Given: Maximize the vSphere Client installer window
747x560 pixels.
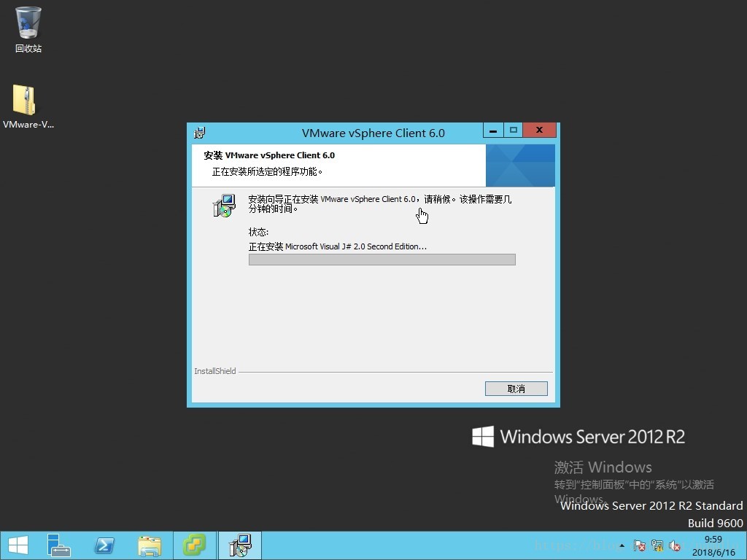Looking at the screenshot, I should pos(513,130).
